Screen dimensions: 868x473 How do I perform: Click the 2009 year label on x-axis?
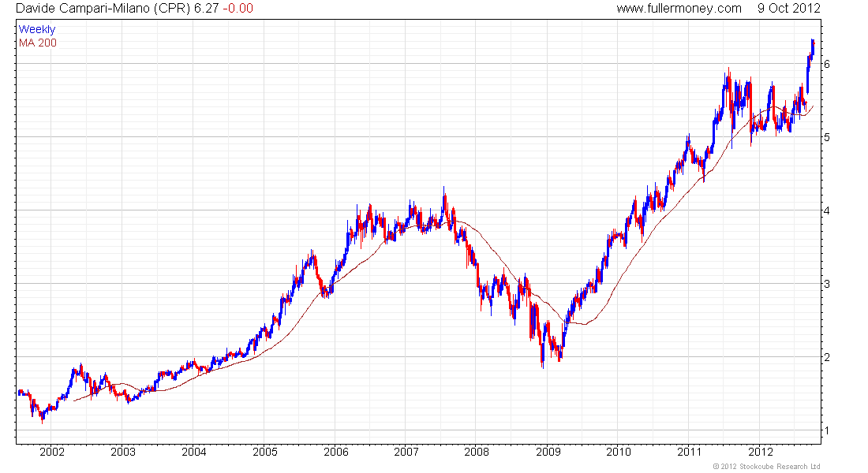[x=548, y=452]
